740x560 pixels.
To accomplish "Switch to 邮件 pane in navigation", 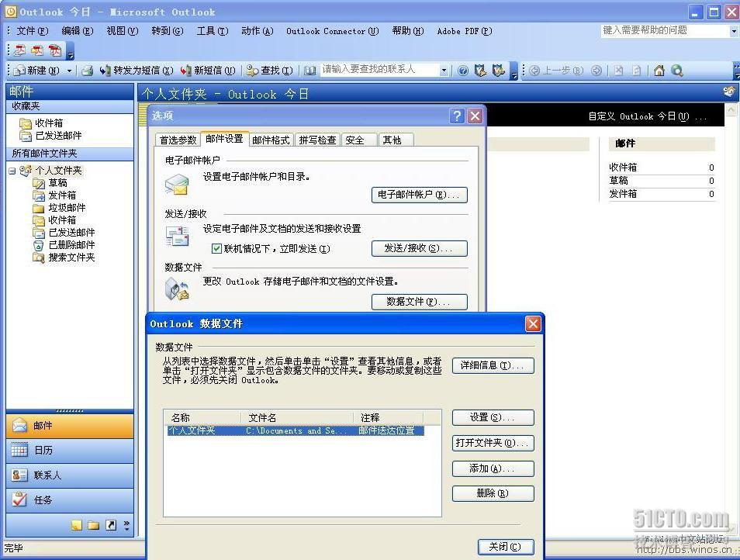I will pyautogui.click(x=70, y=426).
